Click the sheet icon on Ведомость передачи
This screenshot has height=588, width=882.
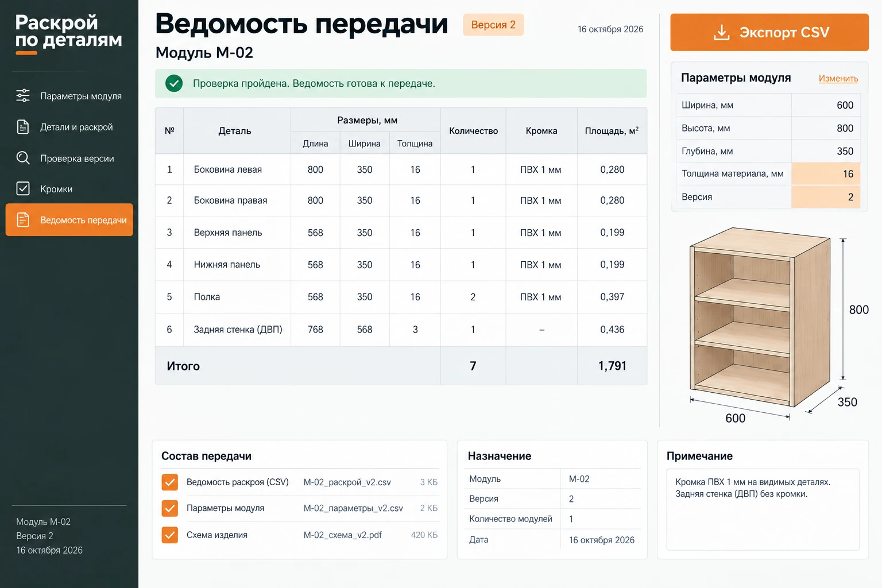23,220
